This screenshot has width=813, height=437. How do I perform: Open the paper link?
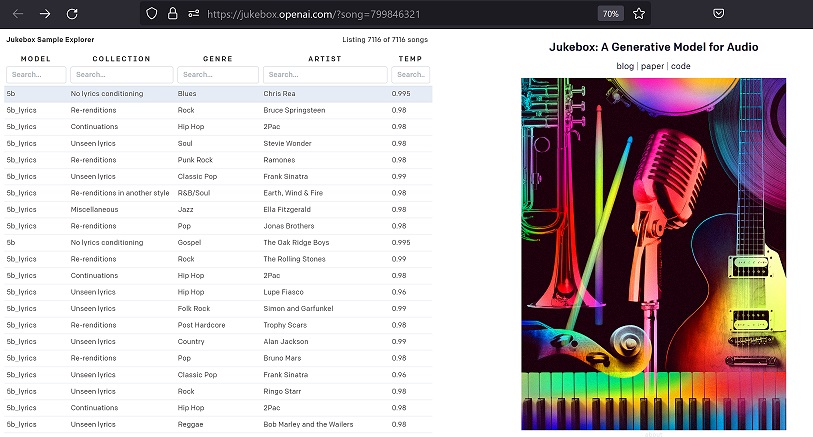(x=652, y=66)
